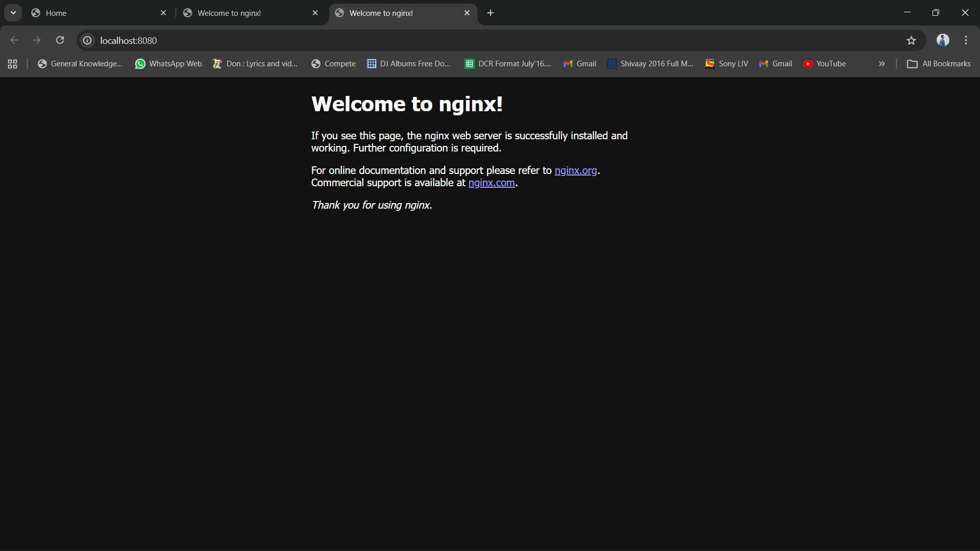This screenshot has width=980, height=551.
Task: Click the site information icon
Action: [88, 40]
